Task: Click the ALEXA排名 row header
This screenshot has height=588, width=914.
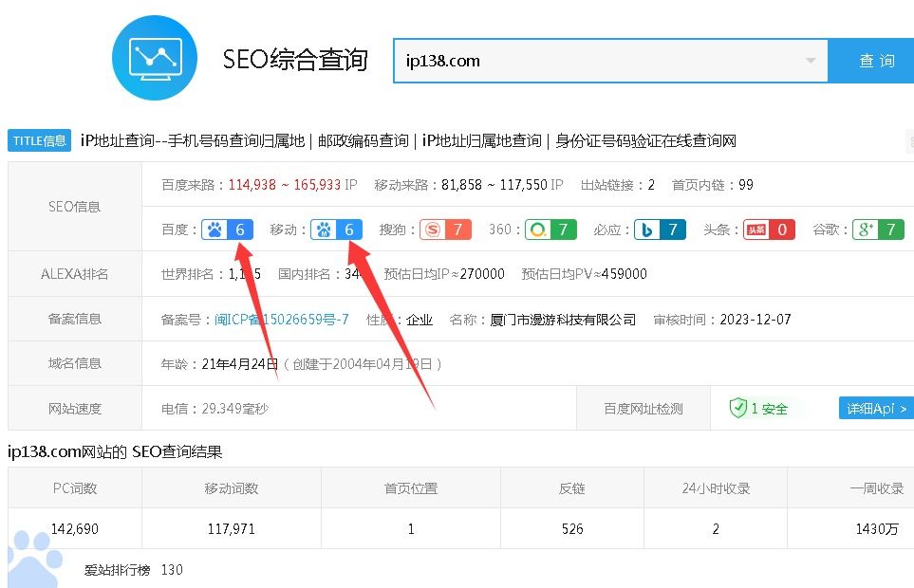Action: tap(75, 274)
